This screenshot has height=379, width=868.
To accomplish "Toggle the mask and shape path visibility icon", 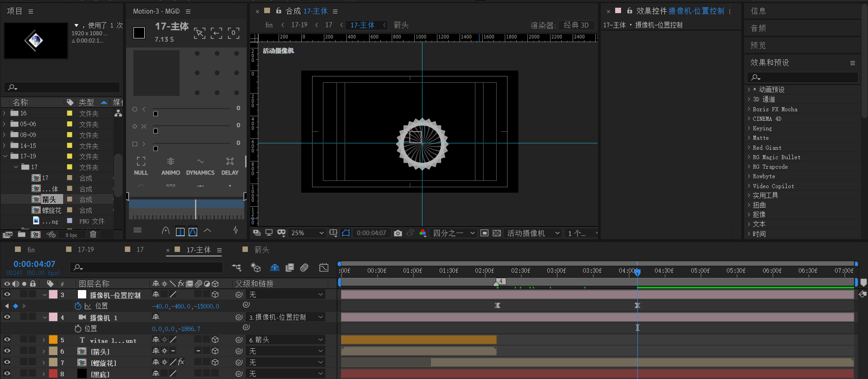I will (346, 233).
